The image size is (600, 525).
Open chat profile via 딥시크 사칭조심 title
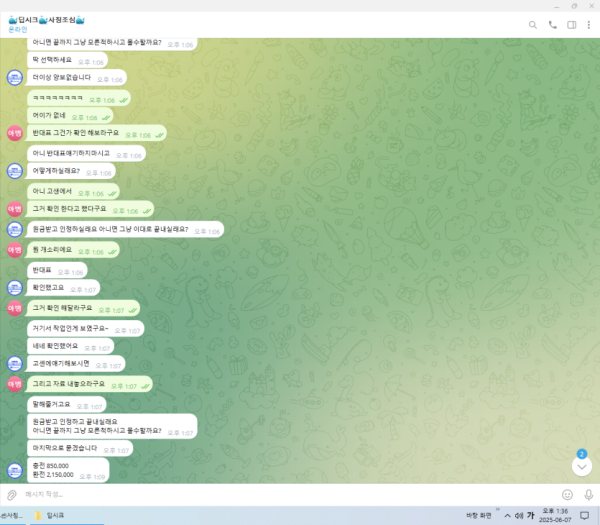[46, 20]
